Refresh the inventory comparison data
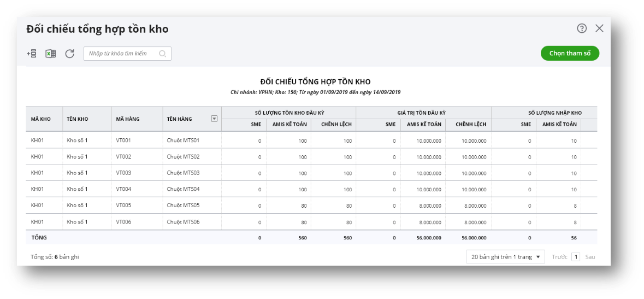The width and height of the screenshot is (644, 299). coord(70,54)
